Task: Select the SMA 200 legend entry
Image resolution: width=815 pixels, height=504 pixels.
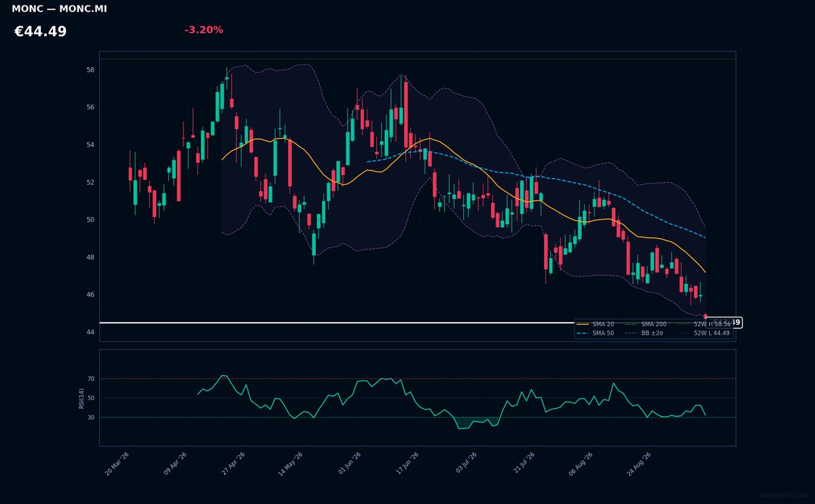Action: (x=646, y=325)
